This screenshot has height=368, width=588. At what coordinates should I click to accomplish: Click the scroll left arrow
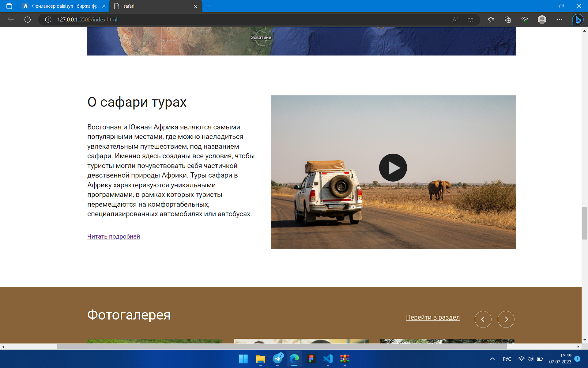[x=3, y=347]
